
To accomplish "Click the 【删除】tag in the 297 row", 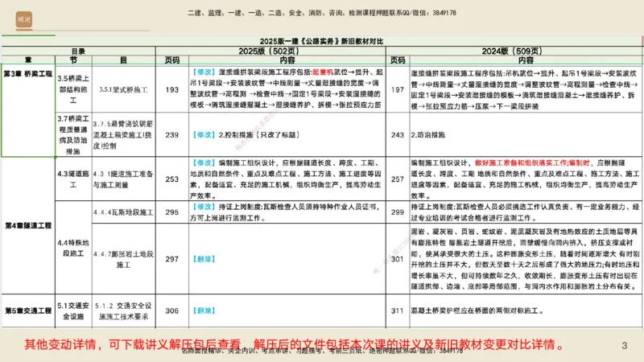I will 204,259.
